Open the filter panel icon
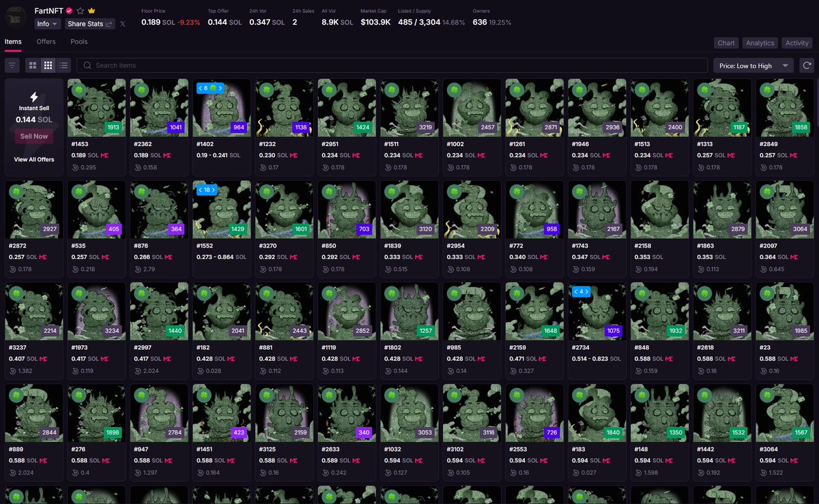 click(x=12, y=65)
